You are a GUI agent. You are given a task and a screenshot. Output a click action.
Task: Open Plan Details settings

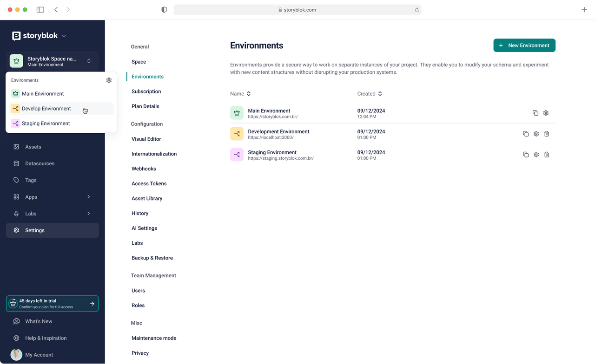(145, 106)
